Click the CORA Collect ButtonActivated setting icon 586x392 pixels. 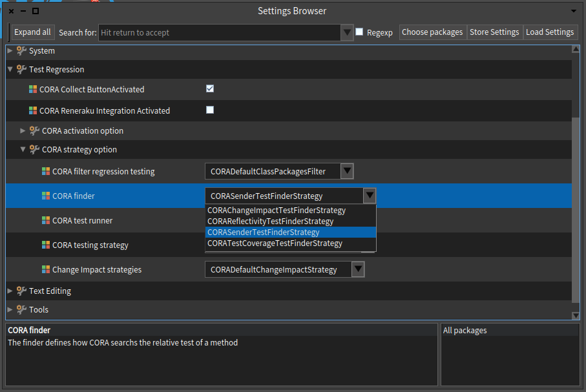33,89
